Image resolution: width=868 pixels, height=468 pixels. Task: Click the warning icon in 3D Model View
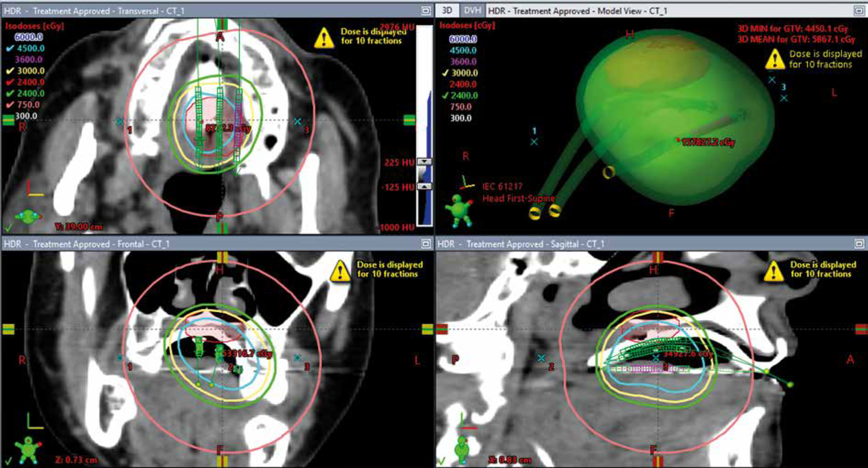[775, 59]
